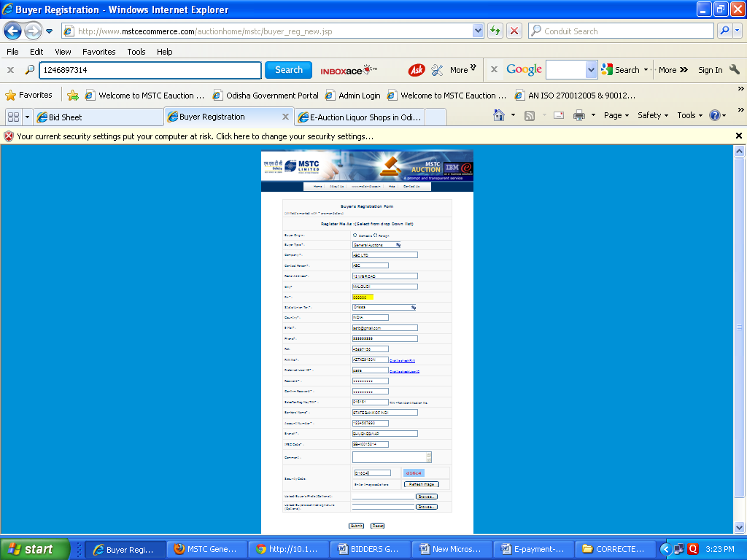Select the Foreign buyer origin radio
Image resolution: width=747 pixels, height=560 pixels.
click(x=376, y=236)
